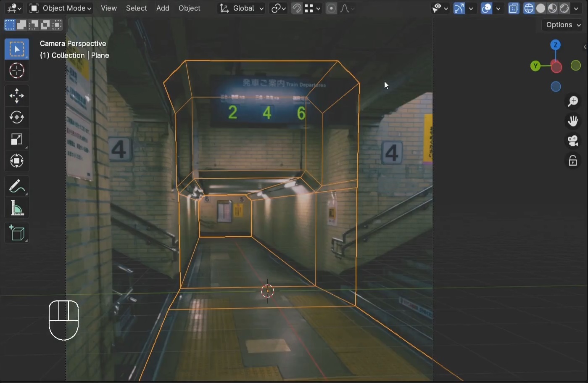Select the Rotate tool
Viewport: 588px width, 383px height.
point(17,117)
